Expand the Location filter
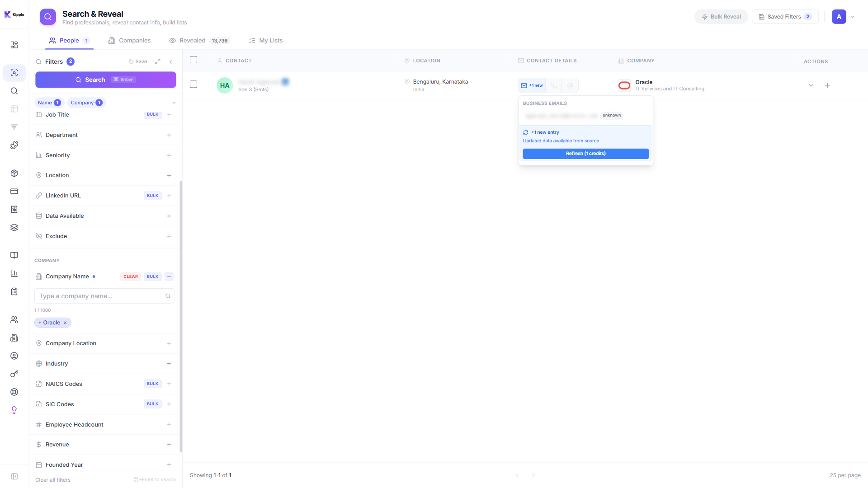This screenshot has height=488, width=868. pos(169,175)
